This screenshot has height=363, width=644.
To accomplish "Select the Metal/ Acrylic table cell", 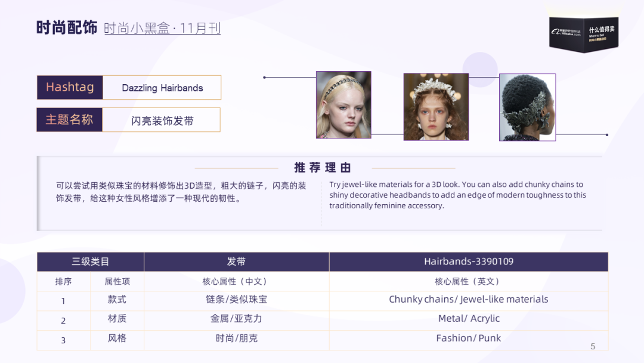I will (x=468, y=319).
